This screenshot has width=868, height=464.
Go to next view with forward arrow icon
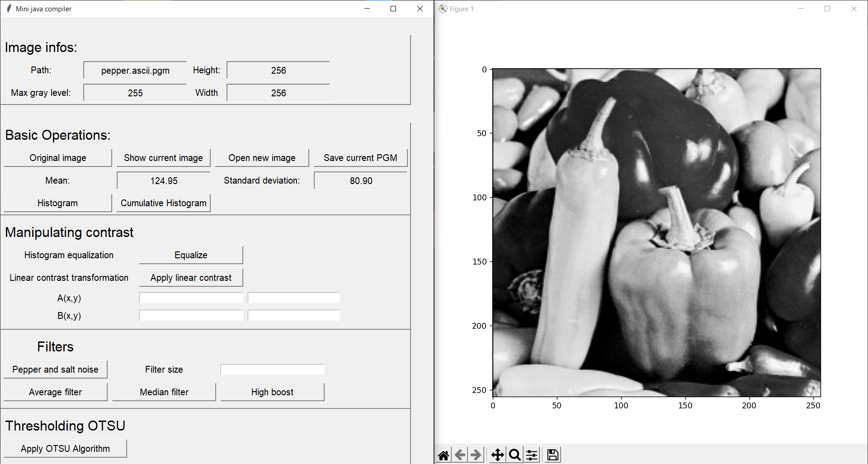point(476,455)
